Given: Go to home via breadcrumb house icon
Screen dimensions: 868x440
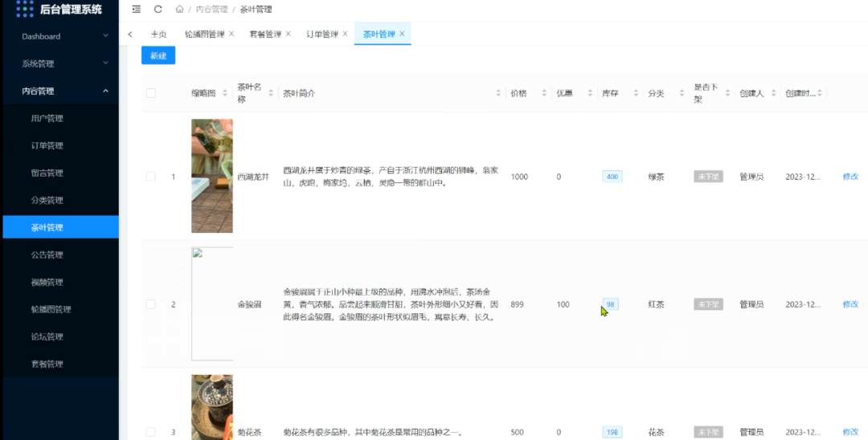Looking at the screenshot, I should pyautogui.click(x=179, y=9).
